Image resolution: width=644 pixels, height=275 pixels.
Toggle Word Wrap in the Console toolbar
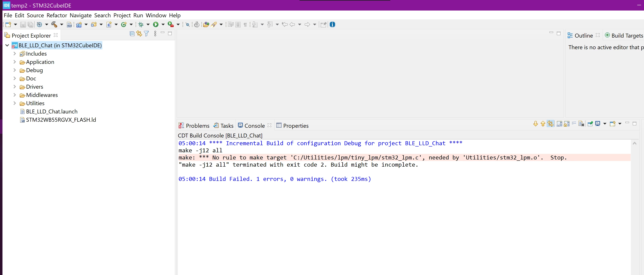point(574,123)
